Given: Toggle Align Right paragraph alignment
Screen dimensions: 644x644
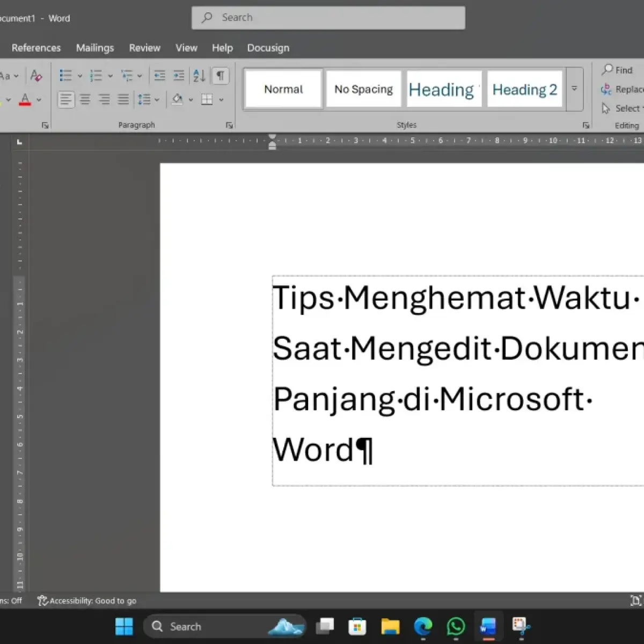Looking at the screenshot, I should (x=104, y=99).
